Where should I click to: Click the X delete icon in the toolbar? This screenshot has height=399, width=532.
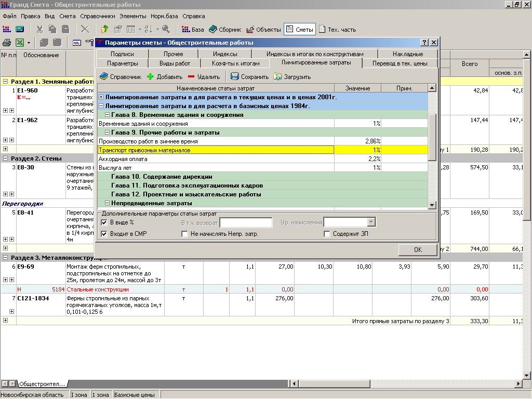[x=85, y=30]
